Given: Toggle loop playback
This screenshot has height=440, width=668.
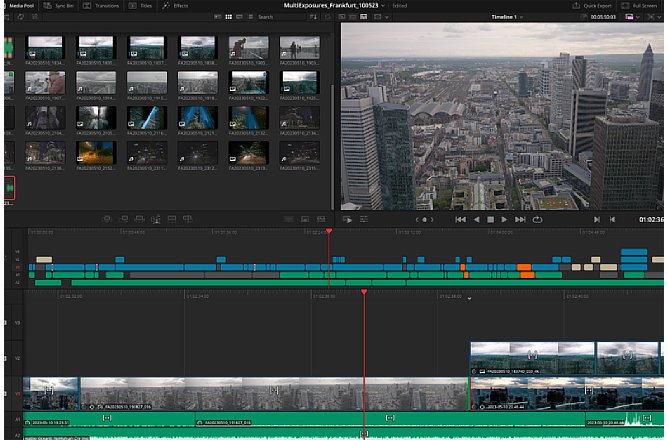Looking at the screenshot, I should coord(537,220).
